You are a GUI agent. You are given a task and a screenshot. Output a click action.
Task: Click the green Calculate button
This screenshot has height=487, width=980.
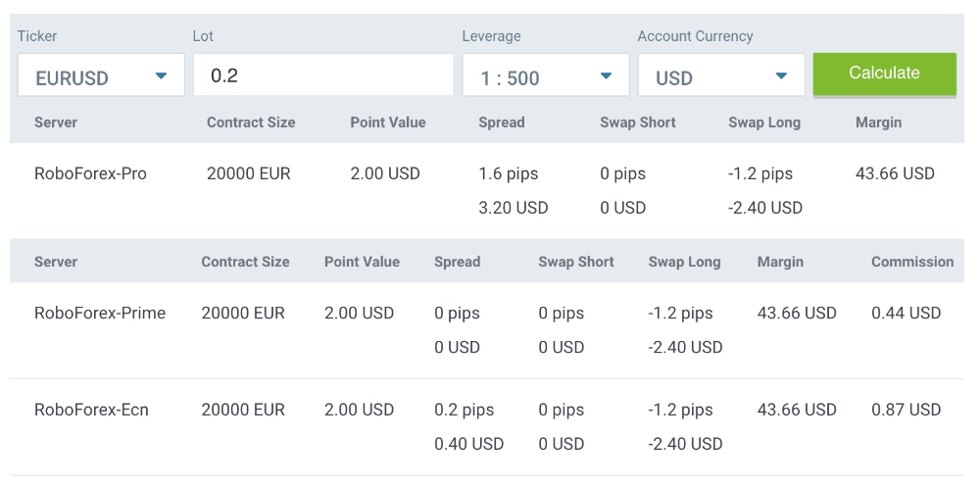[884, 73]
